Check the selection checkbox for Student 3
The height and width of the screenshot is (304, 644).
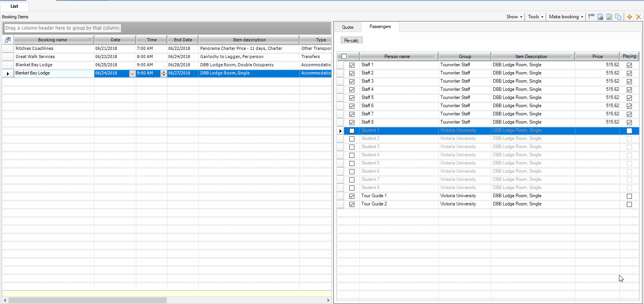tap(352, 147)
